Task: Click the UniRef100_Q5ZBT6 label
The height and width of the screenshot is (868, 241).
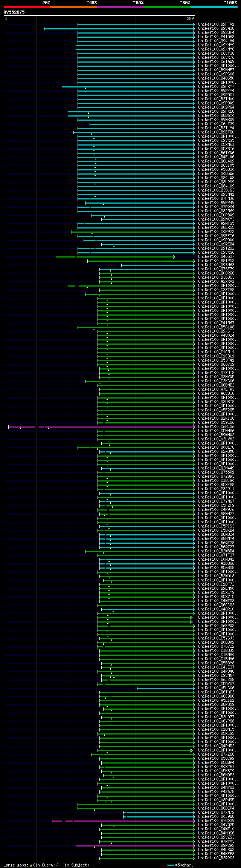Action: coord(216,149)
